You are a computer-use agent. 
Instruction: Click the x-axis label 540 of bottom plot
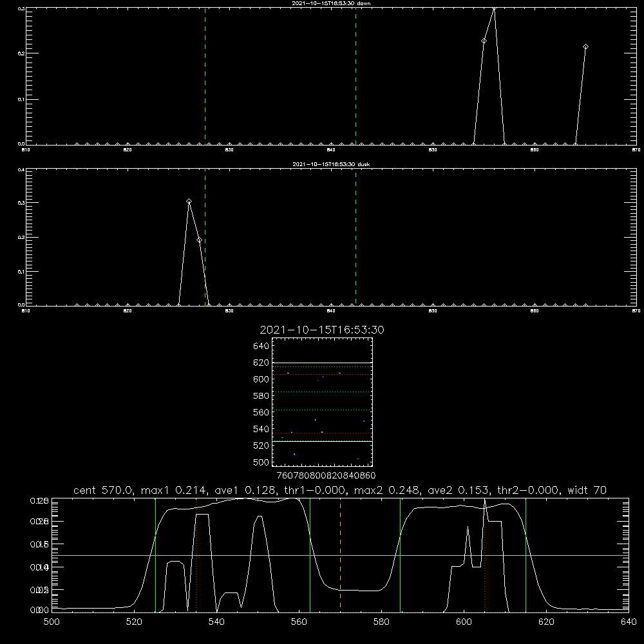[x=216, y=622]
